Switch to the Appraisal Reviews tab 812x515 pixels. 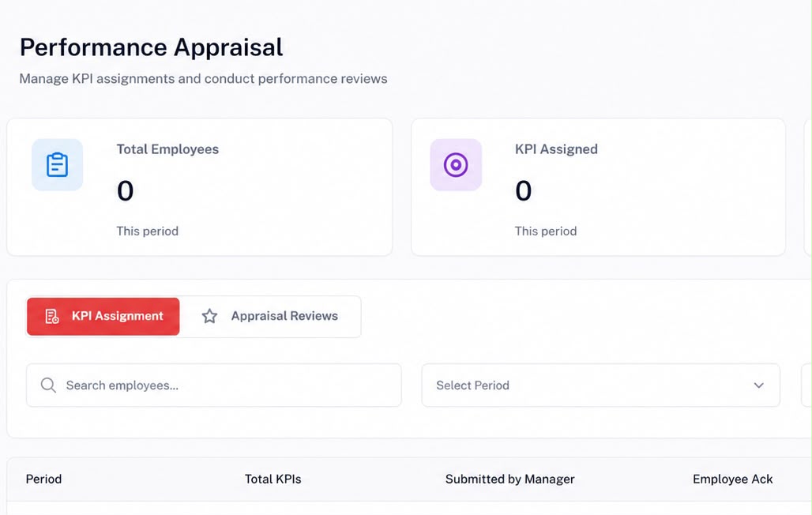click(x=270, y=316)
